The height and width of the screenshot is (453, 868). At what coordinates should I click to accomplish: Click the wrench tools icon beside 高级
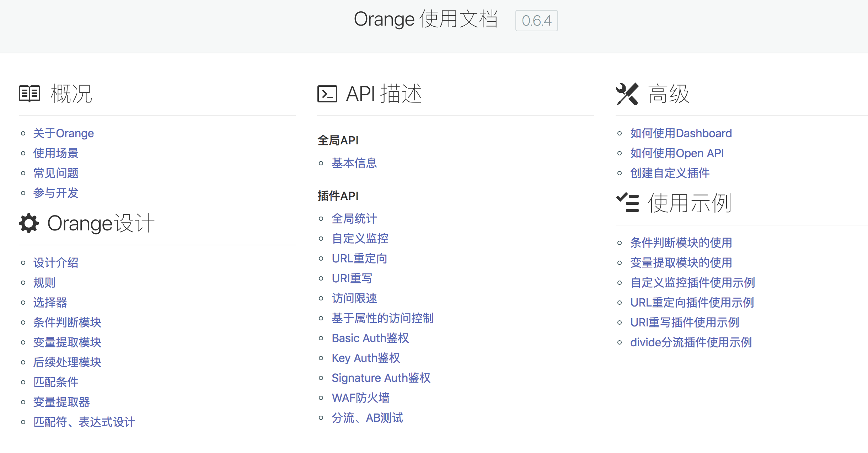coord(627,94)
